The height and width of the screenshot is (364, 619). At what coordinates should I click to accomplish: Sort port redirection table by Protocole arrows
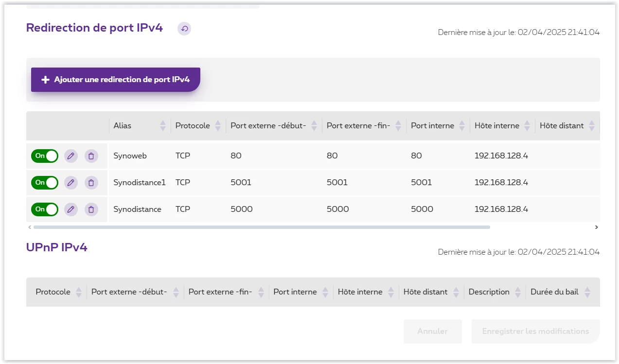click(x=218, y=126)
